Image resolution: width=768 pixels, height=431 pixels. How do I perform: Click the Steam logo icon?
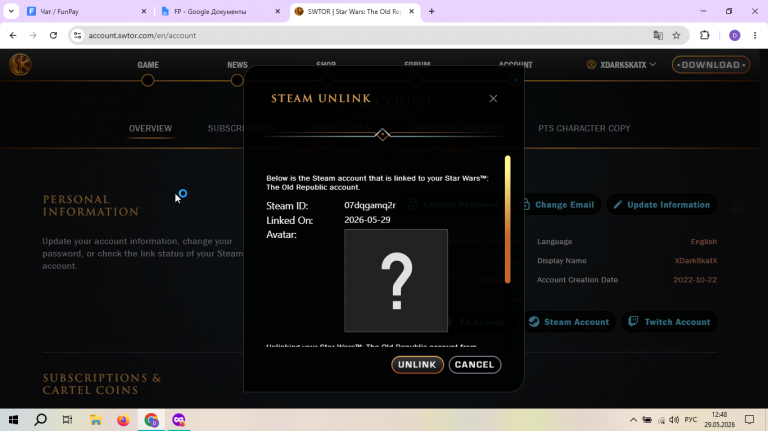[x=534, y=321]
